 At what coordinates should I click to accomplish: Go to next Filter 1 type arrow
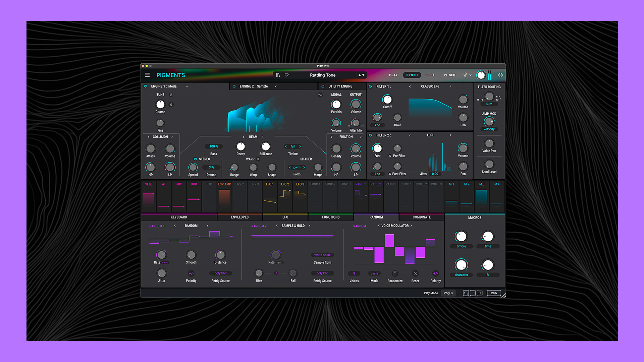pos(450,86)
